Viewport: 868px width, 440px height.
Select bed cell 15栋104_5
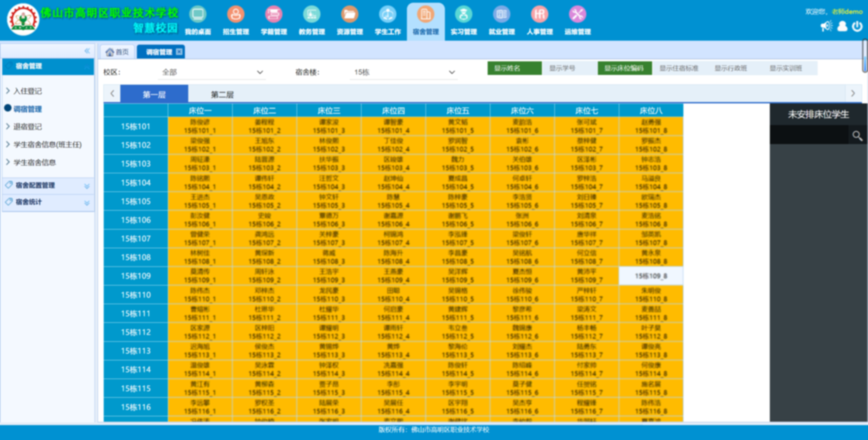coord(458,183)
